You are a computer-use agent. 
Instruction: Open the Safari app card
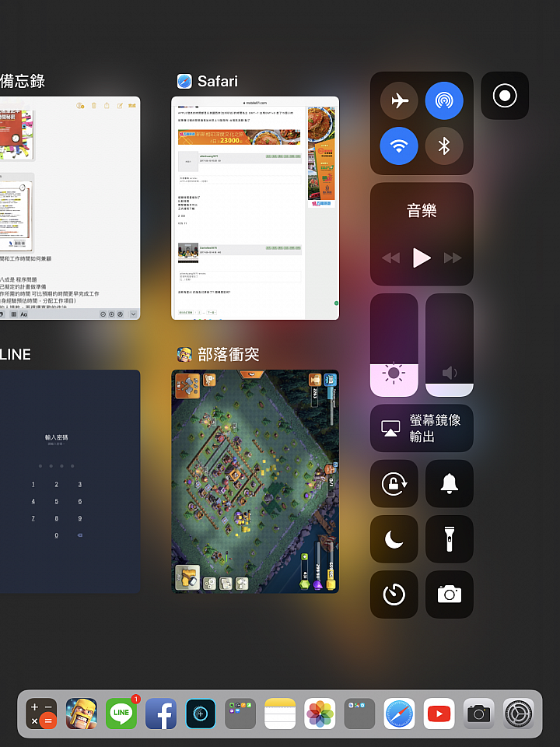(255, 209)
